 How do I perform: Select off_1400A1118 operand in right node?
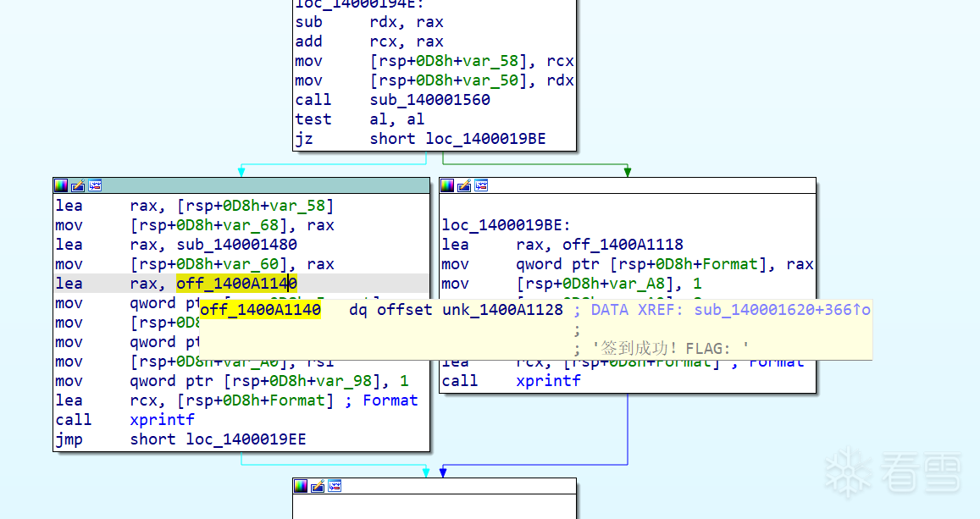click(623, 245)
